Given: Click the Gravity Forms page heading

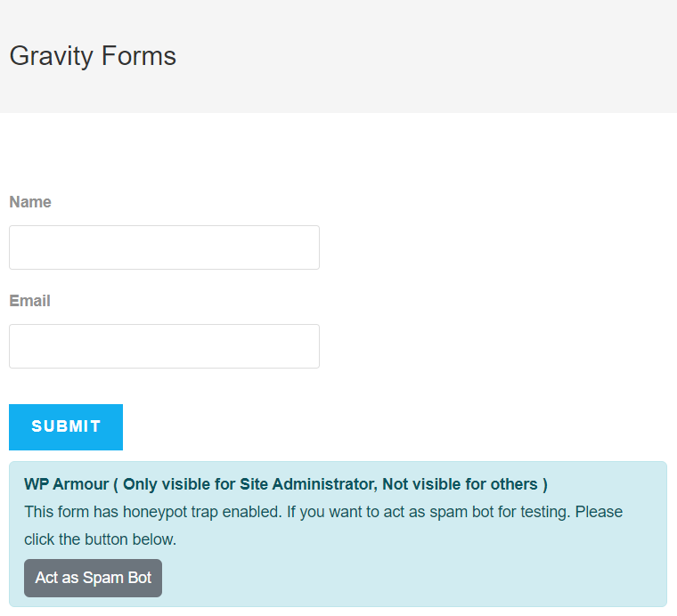Looking at the screenshot, I should (93, 56).
